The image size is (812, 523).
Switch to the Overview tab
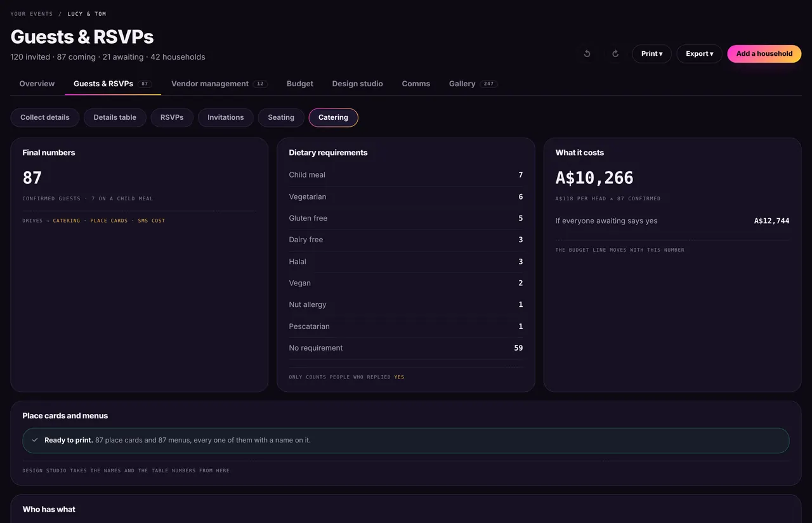point(37,84)
